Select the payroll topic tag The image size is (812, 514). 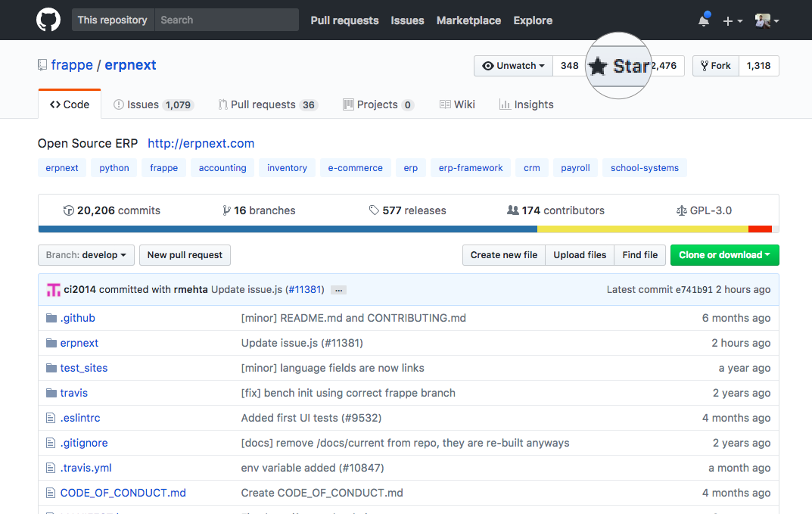click(x=575, y=168)
